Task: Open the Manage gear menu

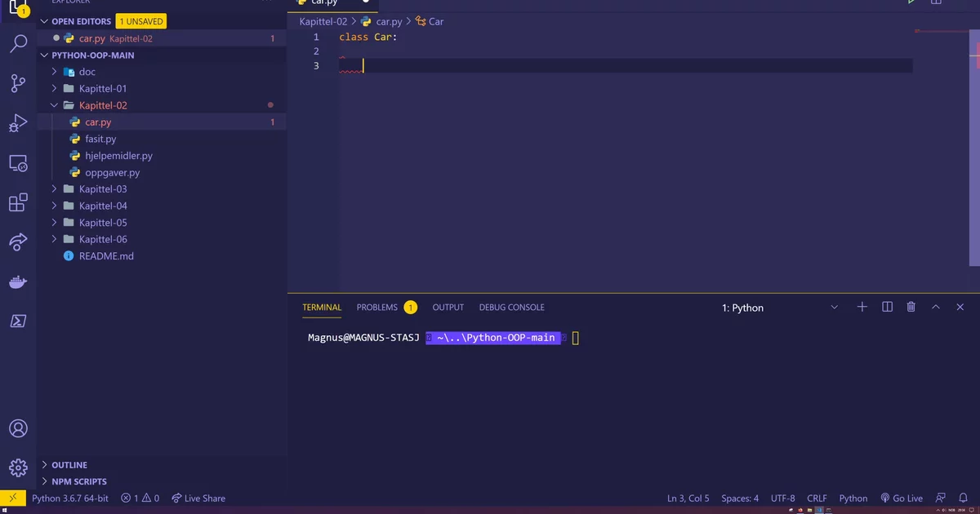Action: point(18,467)
